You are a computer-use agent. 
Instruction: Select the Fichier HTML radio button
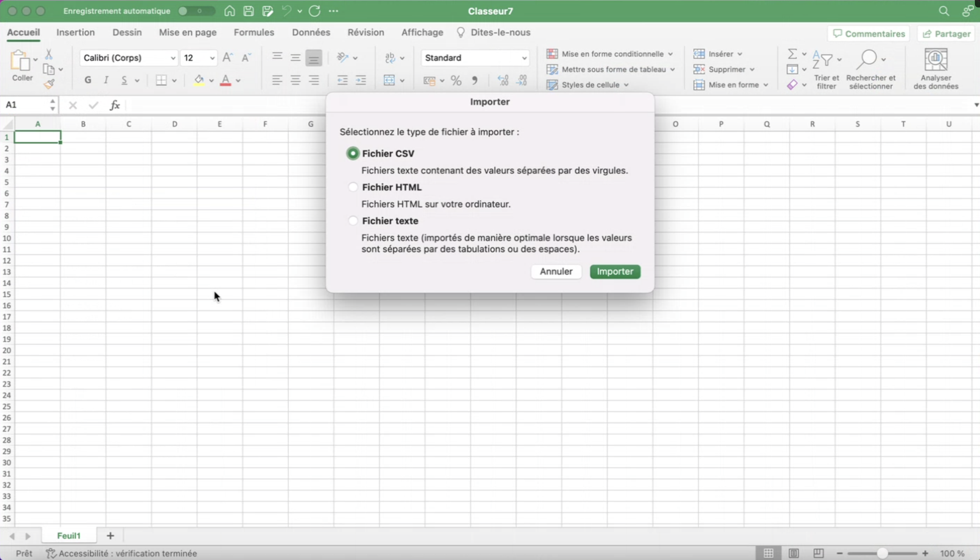353,187
